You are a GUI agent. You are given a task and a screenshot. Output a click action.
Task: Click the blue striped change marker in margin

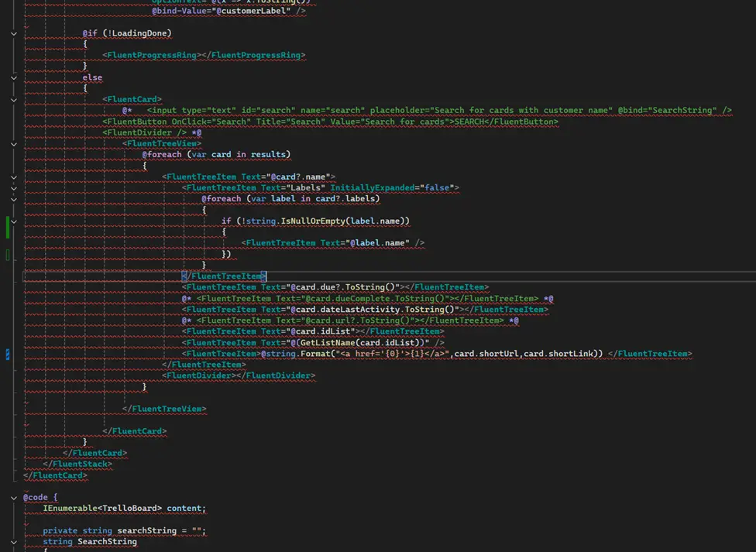[8, 354]
